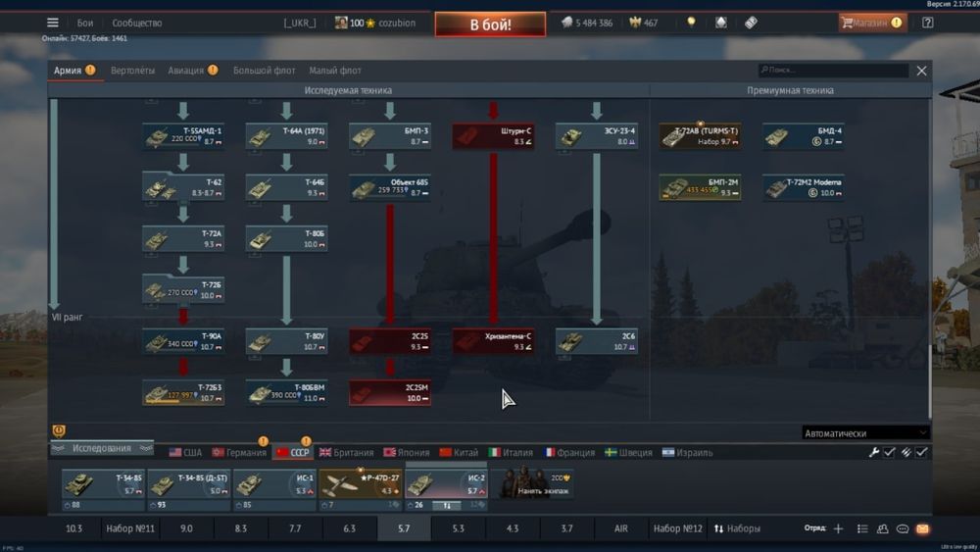
Task: Select the Т-64Б tank
Action: pos(286,187)
